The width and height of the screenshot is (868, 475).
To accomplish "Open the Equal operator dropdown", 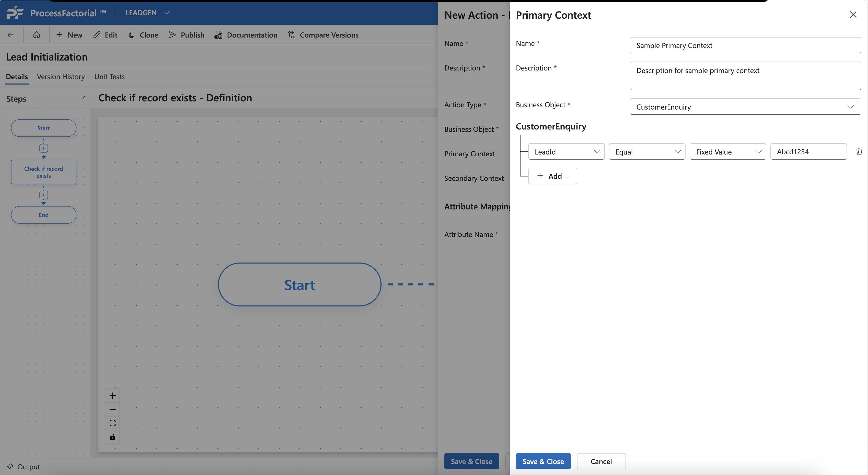I will pyautogui.click(x=647, y=152).
